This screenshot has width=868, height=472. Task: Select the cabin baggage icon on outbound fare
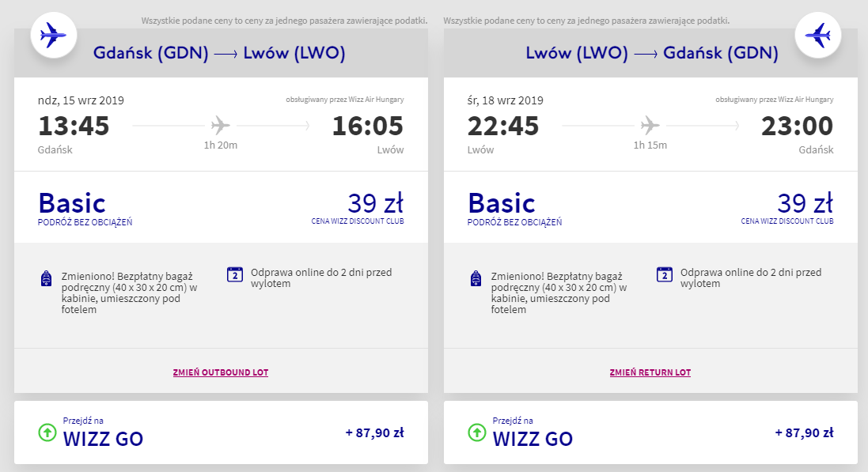pyautogui.click(x=47, y=278)
